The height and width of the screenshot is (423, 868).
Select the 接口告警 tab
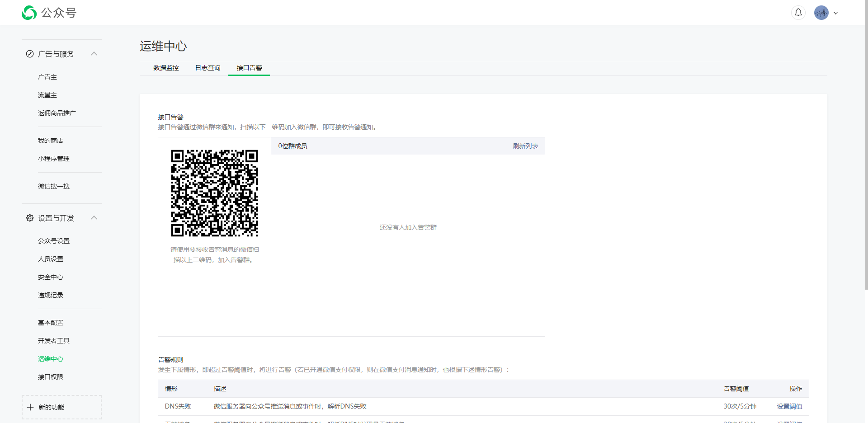(x=249, y=68)
